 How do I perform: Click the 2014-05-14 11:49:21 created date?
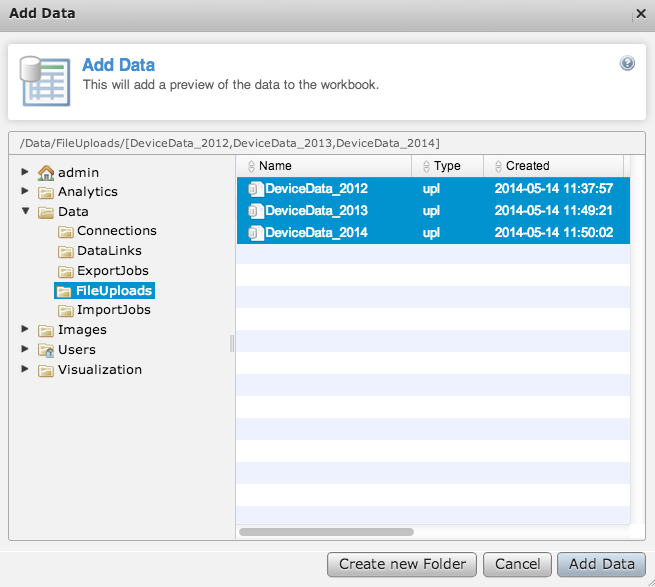click(x=554, y=211)
